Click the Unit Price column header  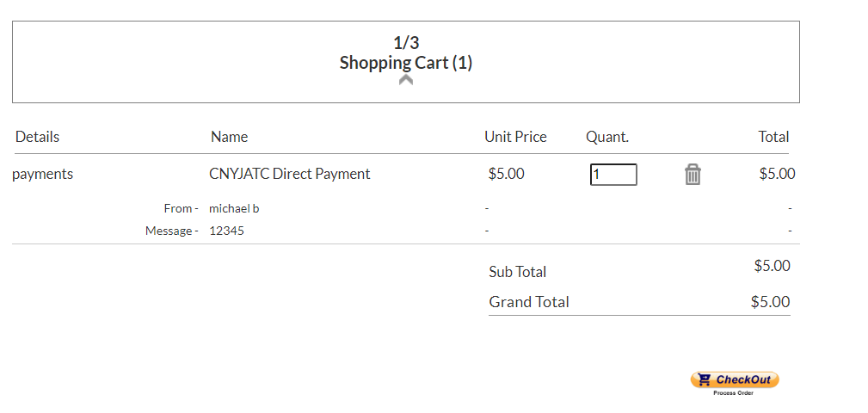click(515, 137)
